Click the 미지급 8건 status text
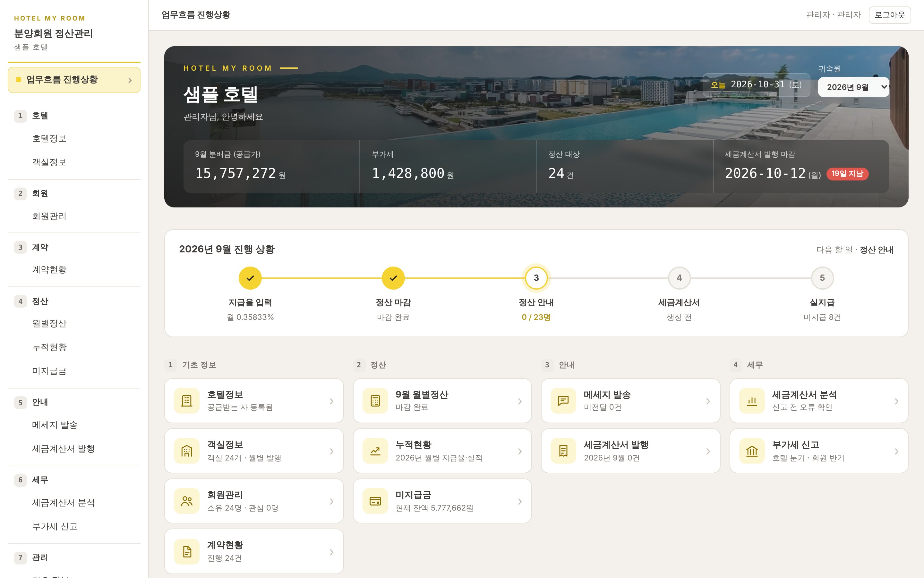This screenshot has height=578, width=924. (x=822, y=317)
